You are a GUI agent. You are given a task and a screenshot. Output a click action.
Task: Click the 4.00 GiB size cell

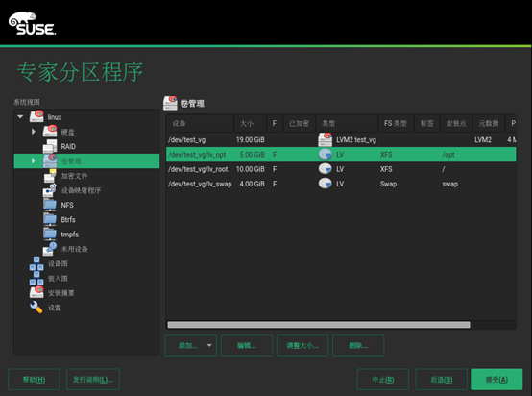253,184
